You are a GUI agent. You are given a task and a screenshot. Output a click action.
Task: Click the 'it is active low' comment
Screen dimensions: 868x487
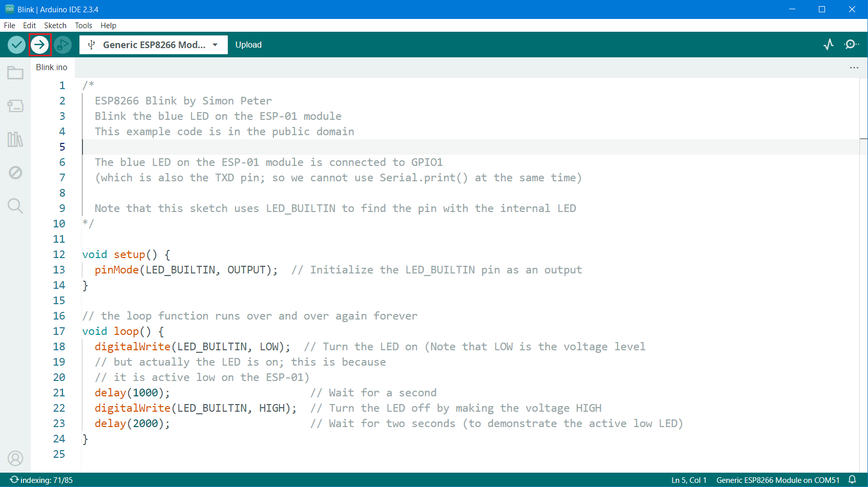(202, 377)
